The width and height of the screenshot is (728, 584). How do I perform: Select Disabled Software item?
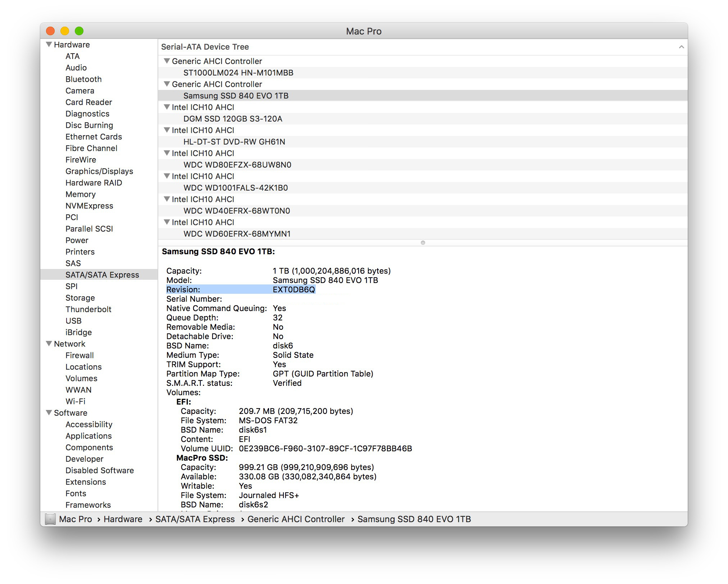(x=100, y=470)
